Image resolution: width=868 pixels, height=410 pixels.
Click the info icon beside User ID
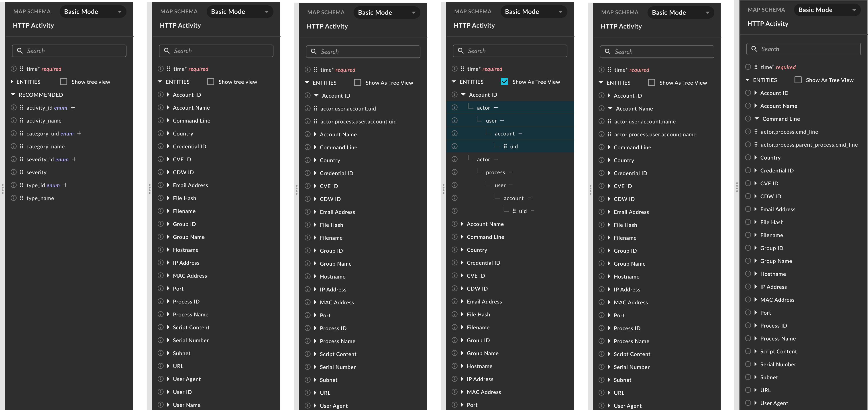[160, 392]
